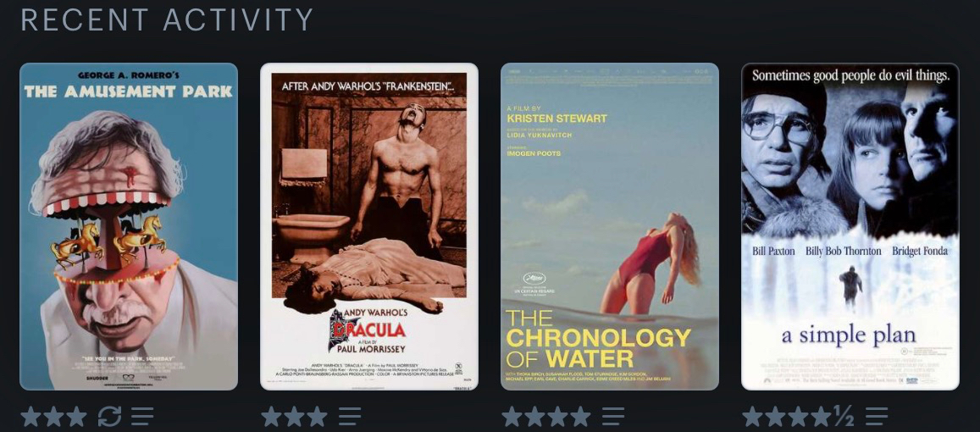Image resolution: width=980 pixels, height=432 pixels.
Task: Open the Andy Warhol's Dracula poster
Action: (x=369, y=226)
